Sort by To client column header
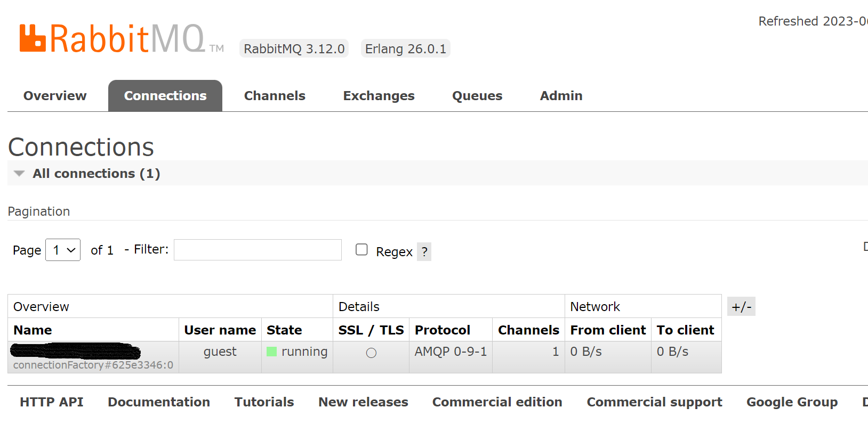This screenshot has height=424, width=868. coord(685,330)
